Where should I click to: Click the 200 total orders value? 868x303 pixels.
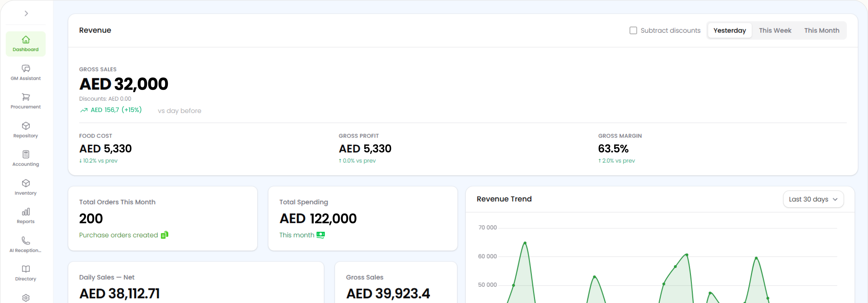(91, 219)
